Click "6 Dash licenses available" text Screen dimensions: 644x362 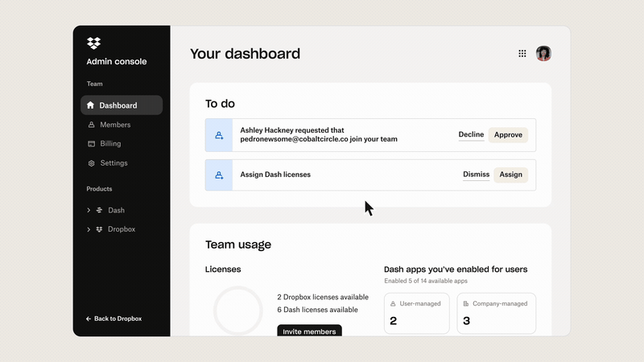tap(317, 310)
